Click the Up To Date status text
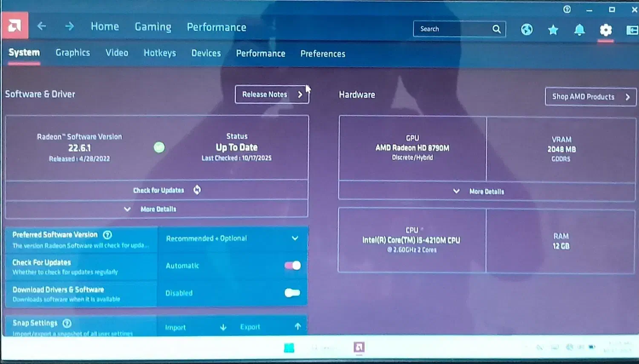 237,147
